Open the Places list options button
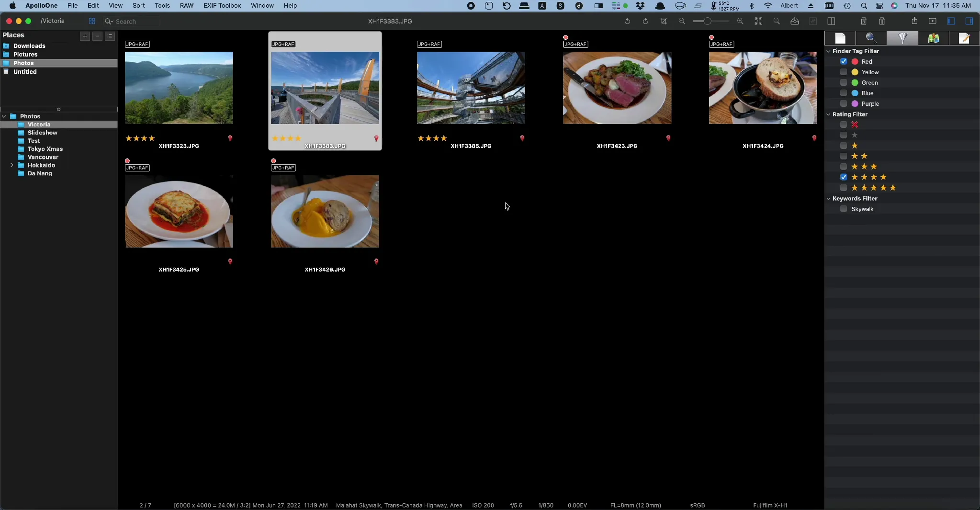Viewport: 980px width, 510px height. 110,36
